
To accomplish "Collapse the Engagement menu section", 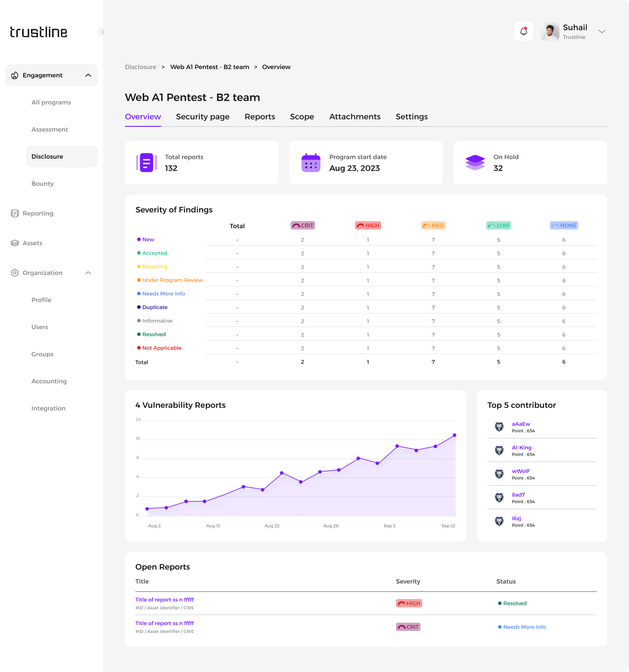I will point(88,75).
